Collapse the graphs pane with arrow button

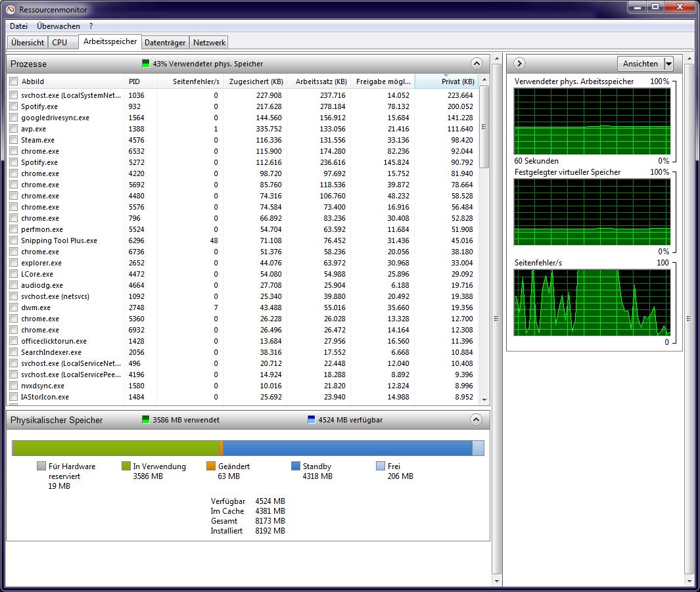pos(519,63)
